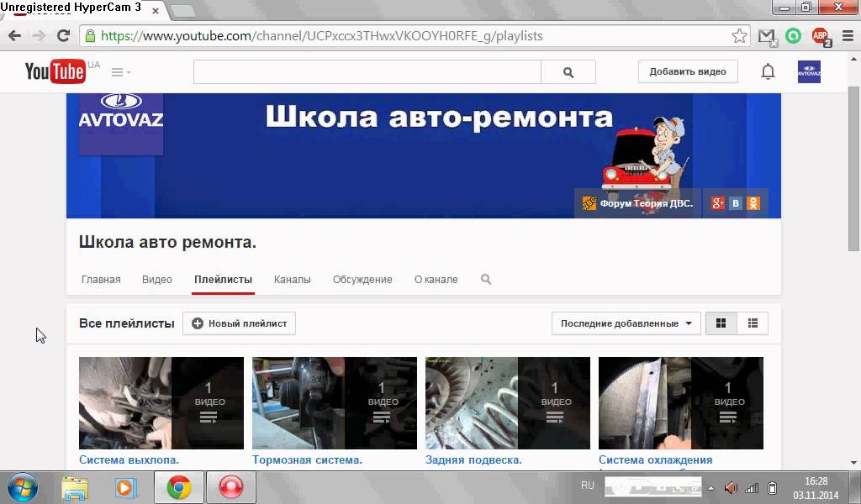Screen dimensions: 861x504
Task: Open the volume speaker tray icon
Action: pyautogui.click(x=731, y=487)
